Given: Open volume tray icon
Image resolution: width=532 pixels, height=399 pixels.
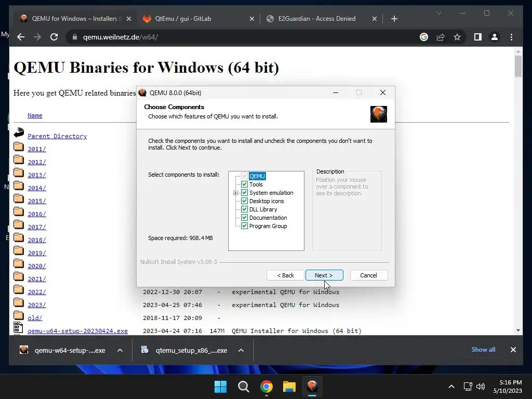Looking at the screenshot, I should [x=481, y=387].
